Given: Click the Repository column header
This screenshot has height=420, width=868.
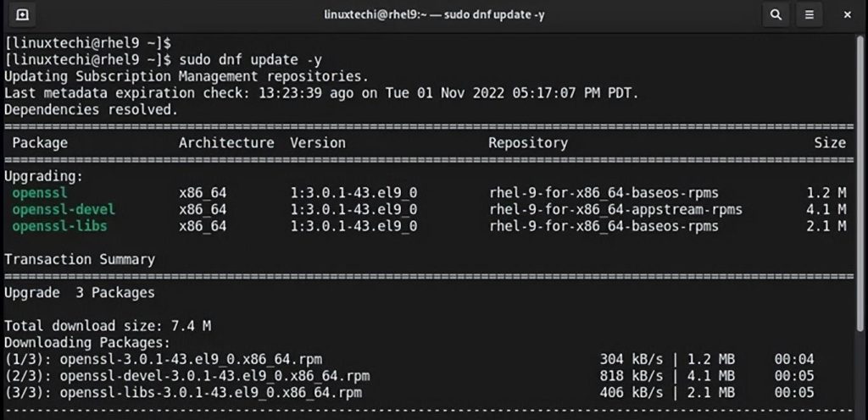Looking at the screenshot, I should pos(527,143).
